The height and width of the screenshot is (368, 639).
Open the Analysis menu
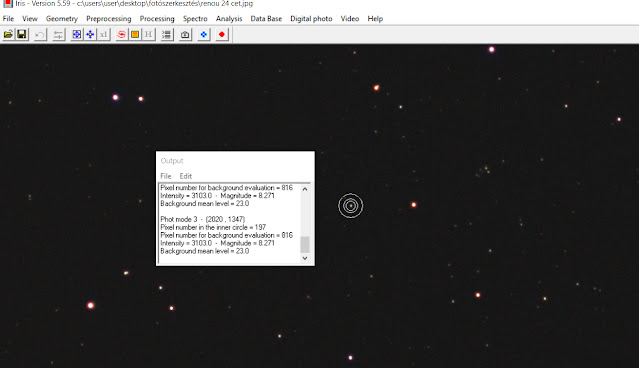229,19
